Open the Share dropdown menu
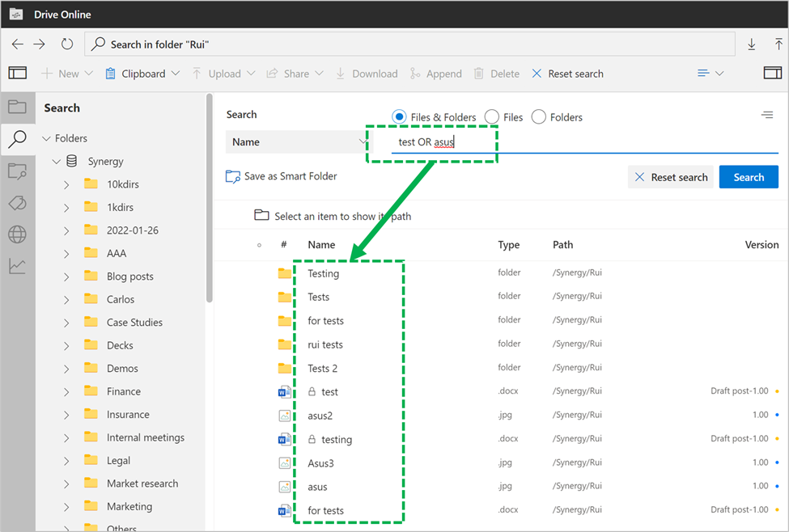The width and height of the screenshot is (789, 532). [x=295, y=74]
